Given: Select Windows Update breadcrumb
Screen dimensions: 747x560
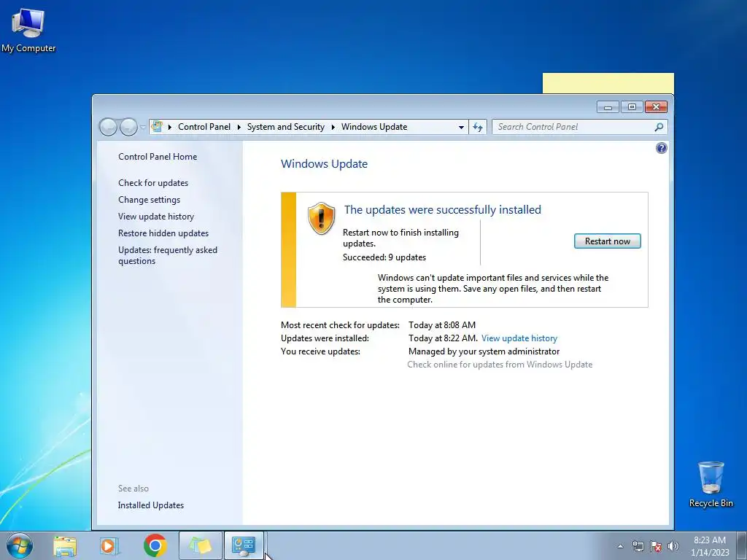Looking at the screenshot, I should click(374, 127).
